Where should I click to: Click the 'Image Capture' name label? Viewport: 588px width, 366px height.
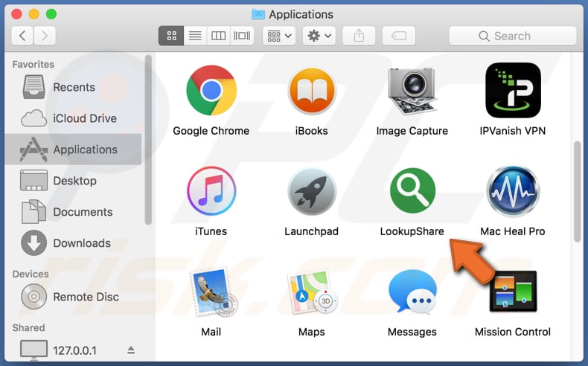coord(412,131)
